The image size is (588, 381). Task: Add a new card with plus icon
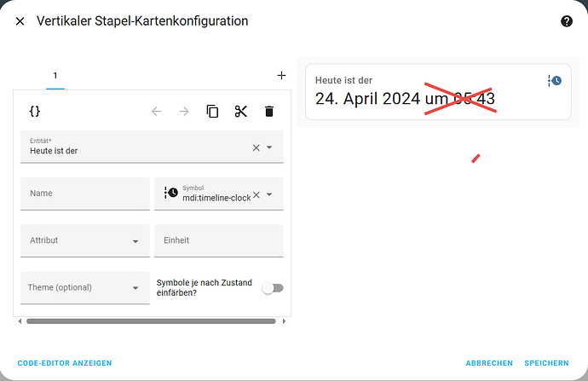tap(281, 75)
